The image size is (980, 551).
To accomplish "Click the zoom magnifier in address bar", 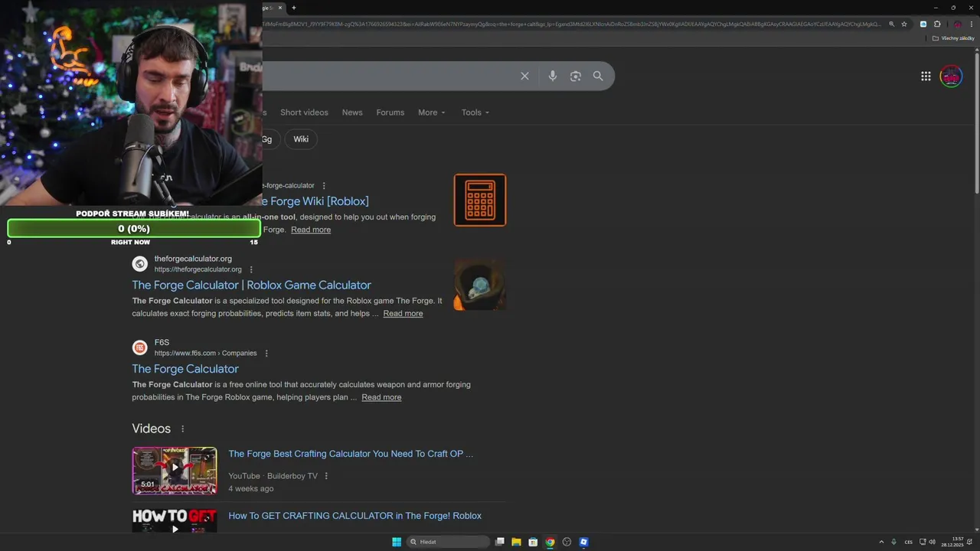I will tap(891, 24).
